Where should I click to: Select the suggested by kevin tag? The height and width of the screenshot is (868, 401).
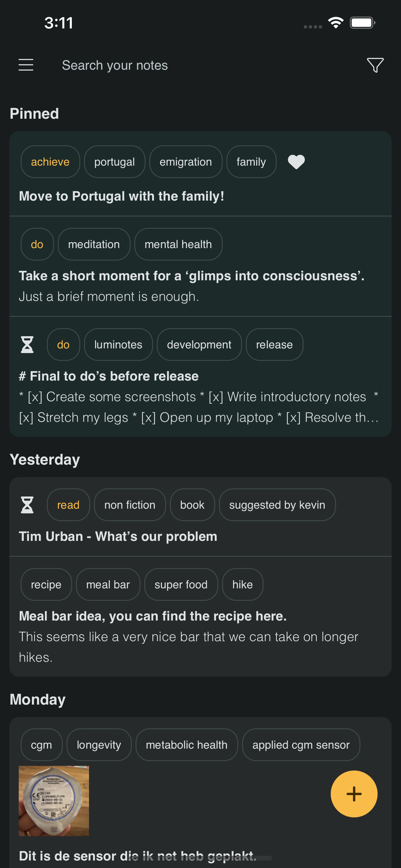pyautogui.click(x=277, y=505)
